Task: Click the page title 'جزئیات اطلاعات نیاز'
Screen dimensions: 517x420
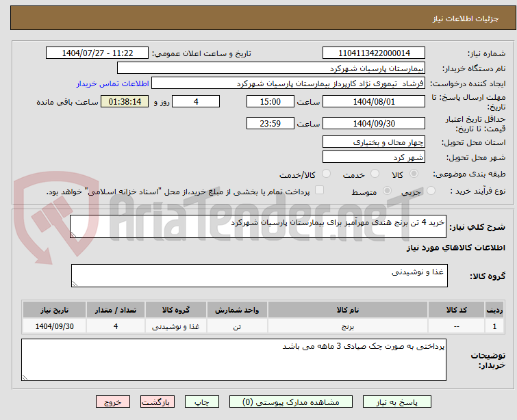Action: point(466,18)
